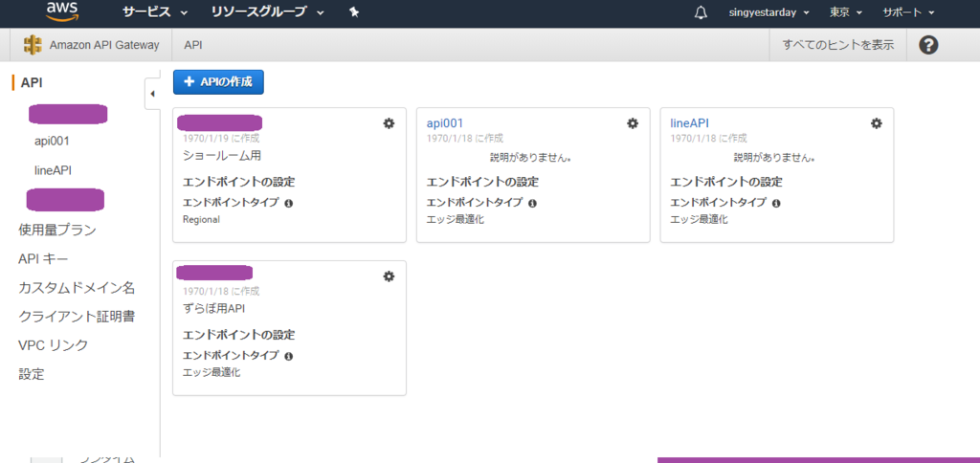Click the APIの作成 button
This screenshot has width=980, height=463.
click(218, 82)
